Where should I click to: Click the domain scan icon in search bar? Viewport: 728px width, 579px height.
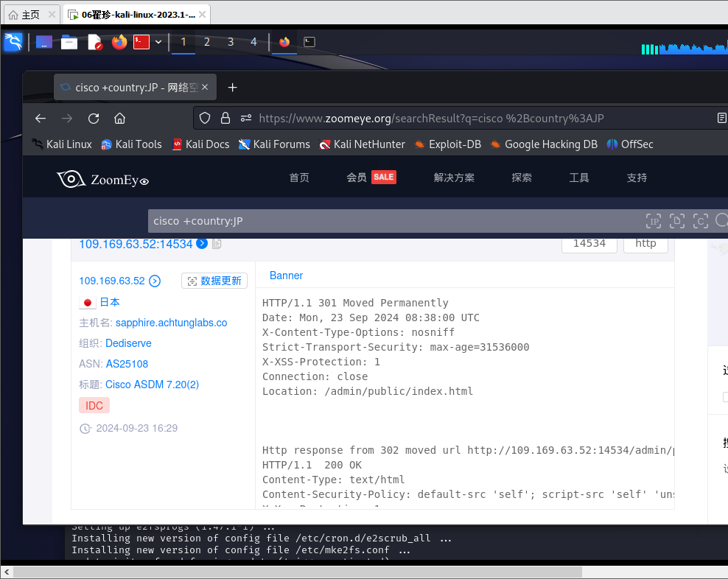(x=677, y=221)
